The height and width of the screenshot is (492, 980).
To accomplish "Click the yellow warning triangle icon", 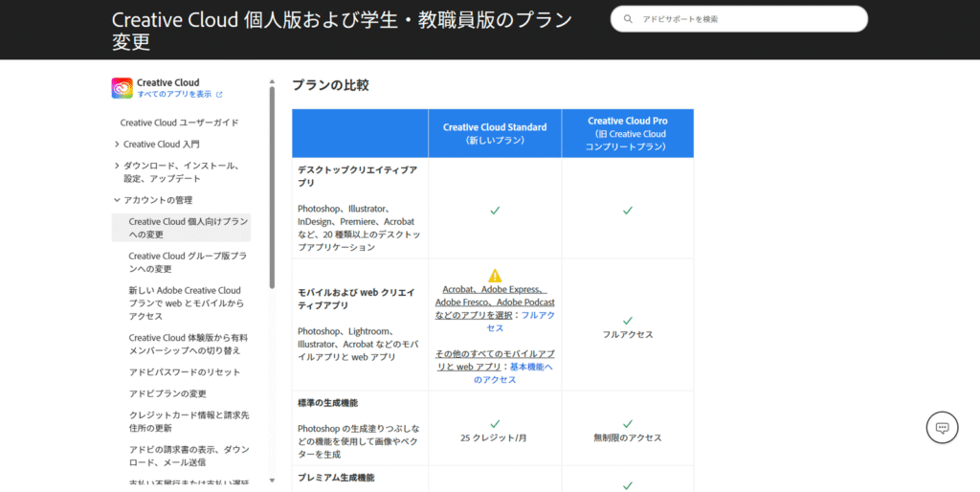I will pos(495,276).
